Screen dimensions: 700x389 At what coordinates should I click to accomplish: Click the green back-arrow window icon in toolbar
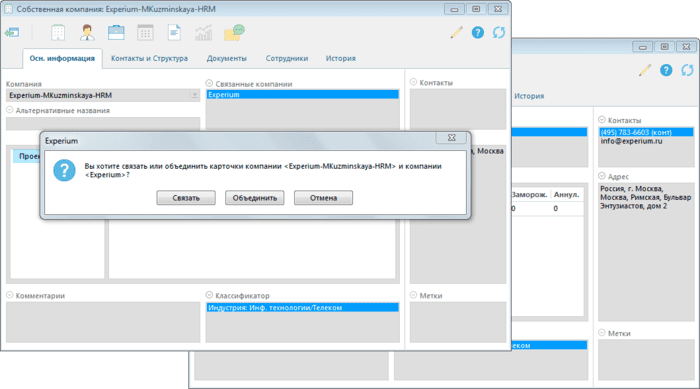12,32
